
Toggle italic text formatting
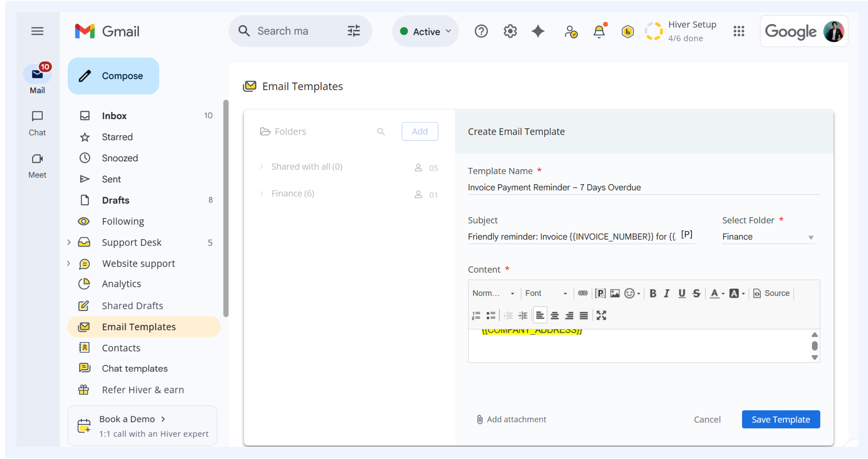(x=666, y=293)
